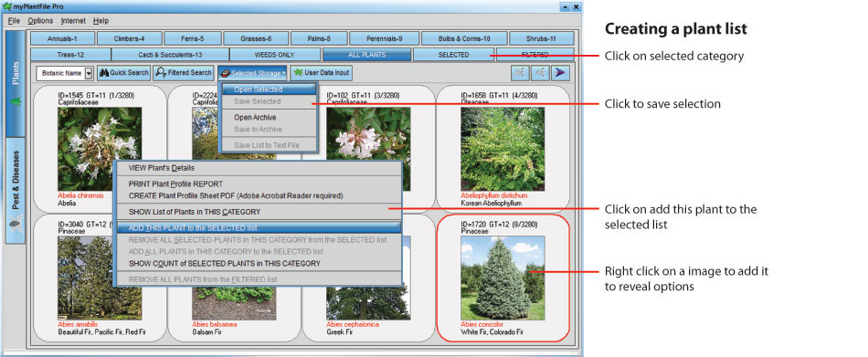This screenshot has width=868, height=357.
Task: Switch to the Bulbs & Corms-10 category
Action: coord(464,38)
